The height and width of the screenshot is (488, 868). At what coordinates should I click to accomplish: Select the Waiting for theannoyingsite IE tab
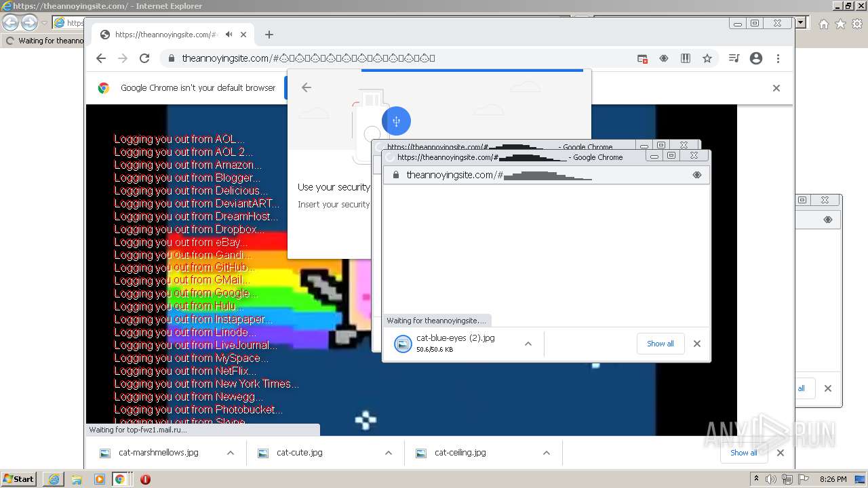[44, 41]
